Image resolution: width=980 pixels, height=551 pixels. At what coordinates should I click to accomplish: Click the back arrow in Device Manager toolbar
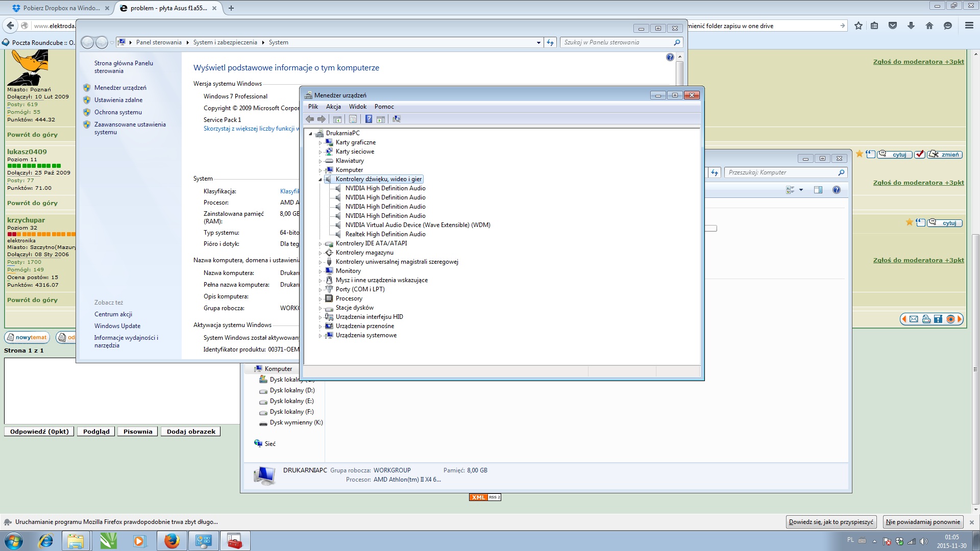(310, 119)
